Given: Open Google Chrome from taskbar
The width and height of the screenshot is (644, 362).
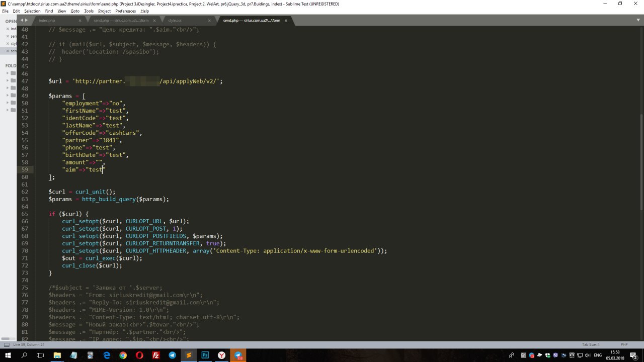Looking at the screenshot, I should 123,355.
